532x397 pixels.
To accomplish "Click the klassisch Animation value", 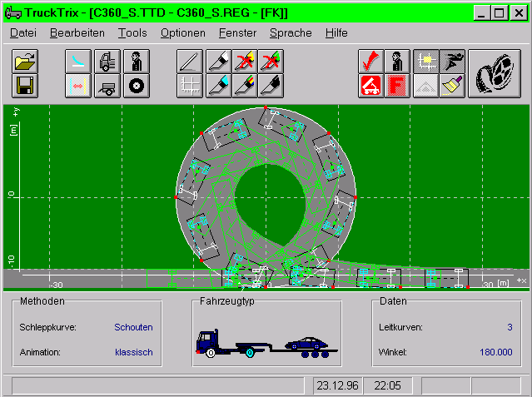I will pos(134,352).
